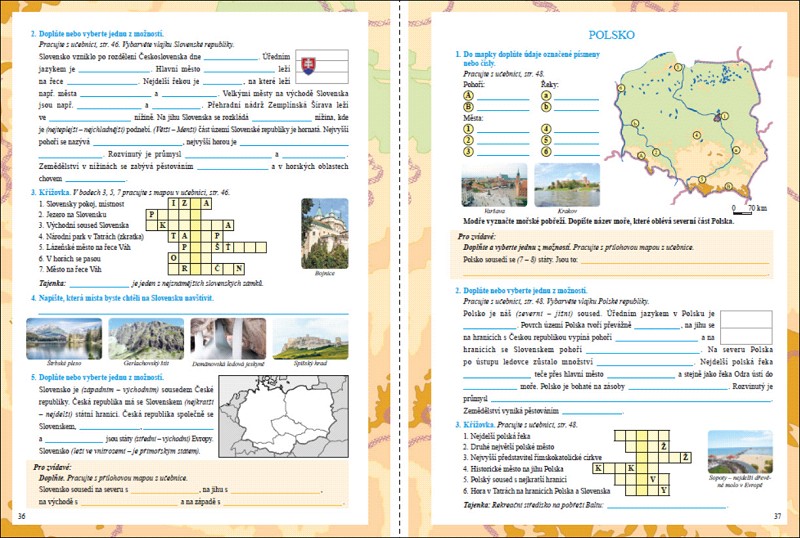Click the Slovak flag coloring image
This screenshot has width=800, height=538.
pyautogui.click(x=322, y=66)
